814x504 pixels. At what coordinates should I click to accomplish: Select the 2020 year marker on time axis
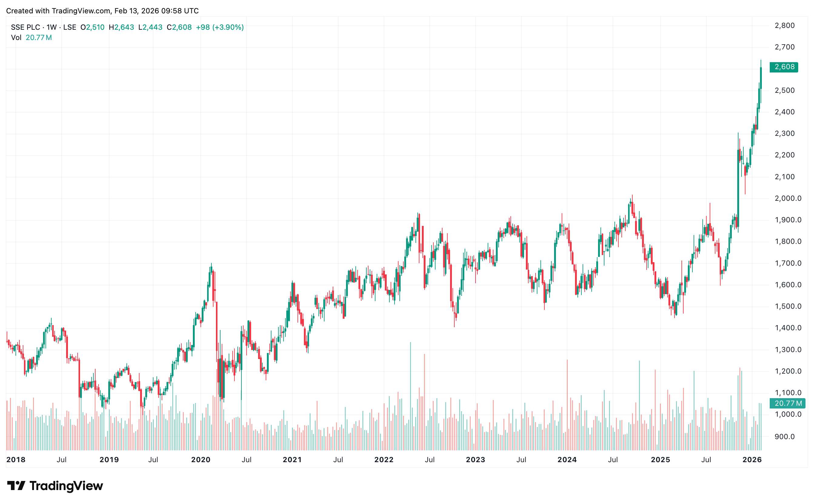pos(201,460)
